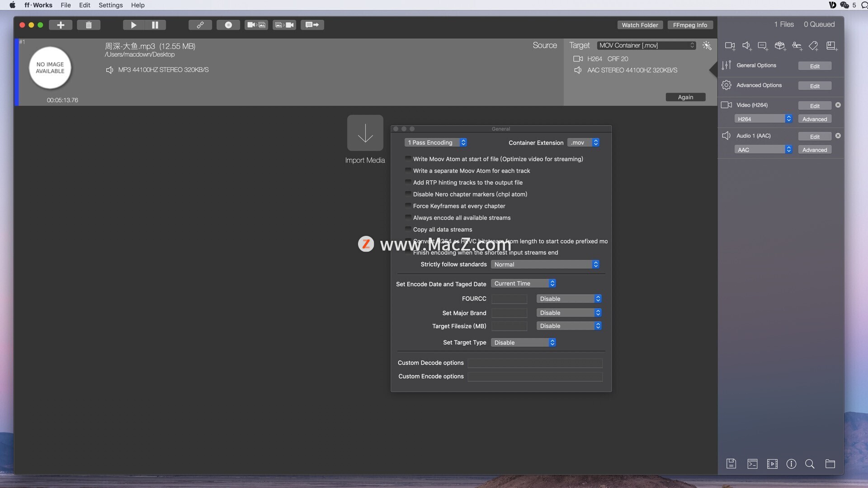Click the save preset floppy icon

coord(731,464)
